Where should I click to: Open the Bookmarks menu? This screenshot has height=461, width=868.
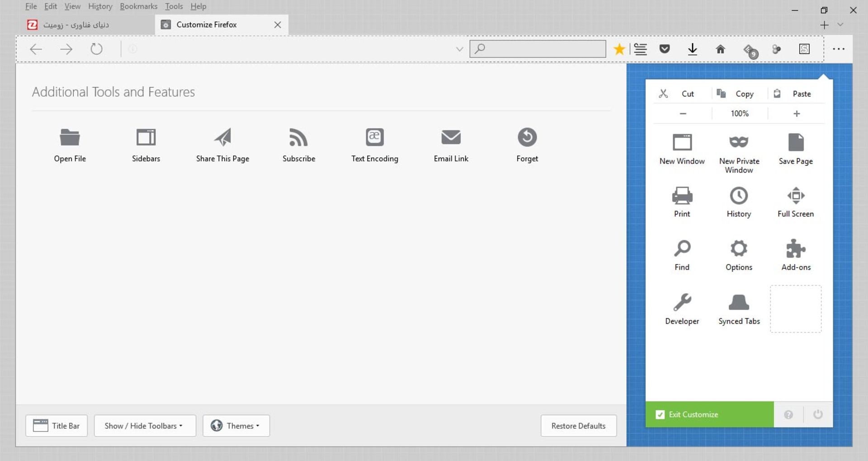coord(138,6)
